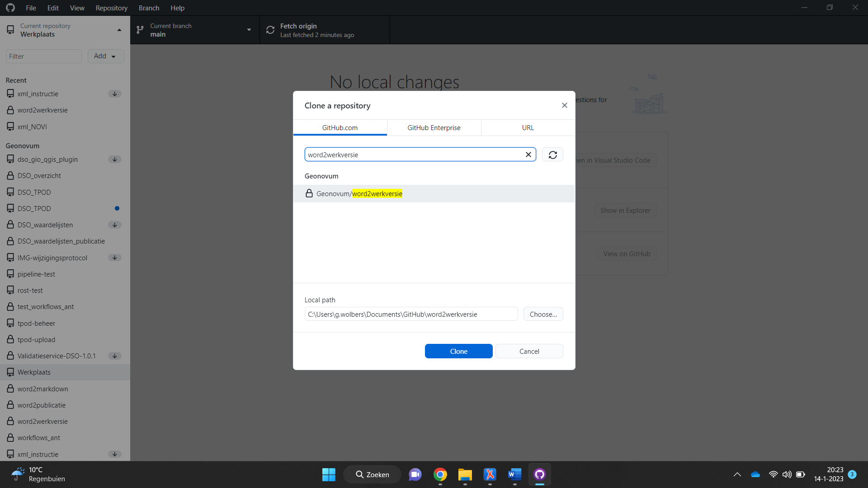Select the pipeline-test repository
Image resolution: width=868 pixels, height=488 pixels.
pos(65,274)
